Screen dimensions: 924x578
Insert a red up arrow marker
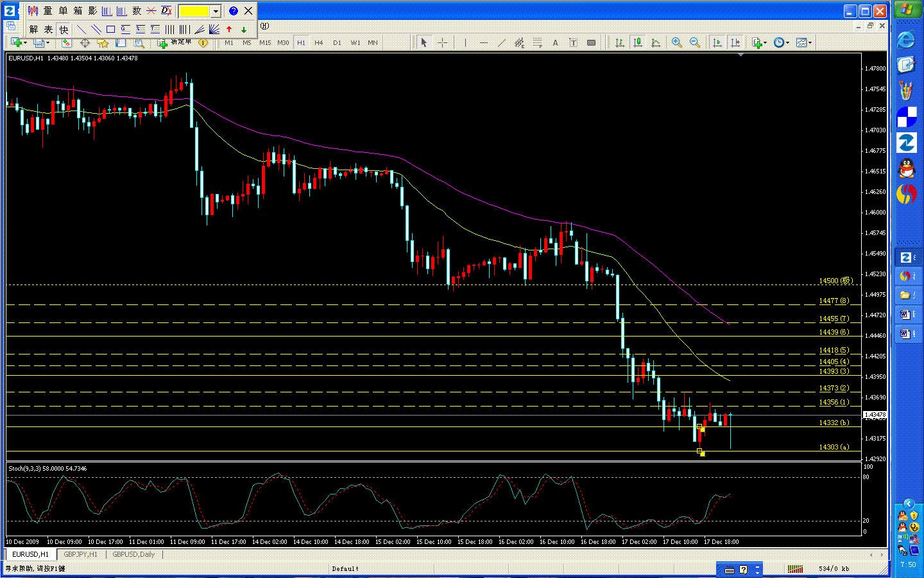(229, 30)
